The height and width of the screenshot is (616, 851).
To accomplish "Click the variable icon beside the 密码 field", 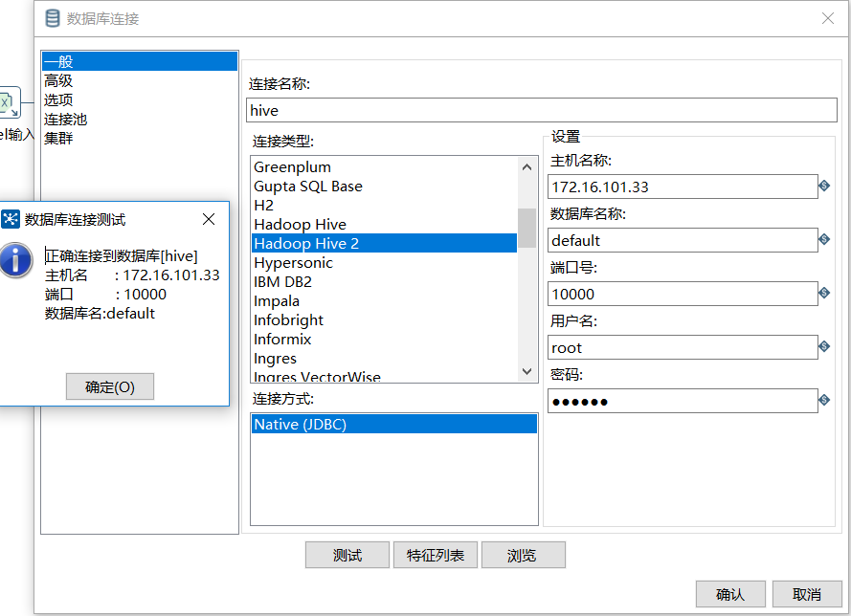I will point(824,401).
